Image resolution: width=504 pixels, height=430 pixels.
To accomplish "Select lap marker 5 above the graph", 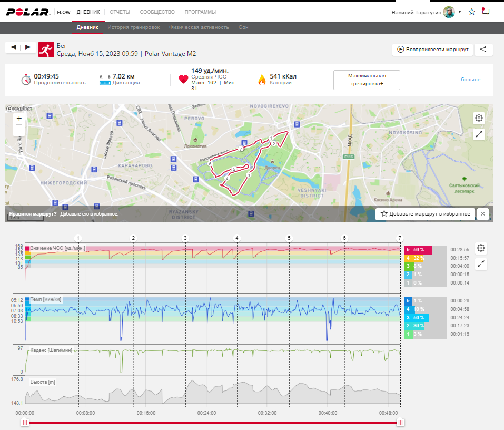I will click(x=289, y=238).
